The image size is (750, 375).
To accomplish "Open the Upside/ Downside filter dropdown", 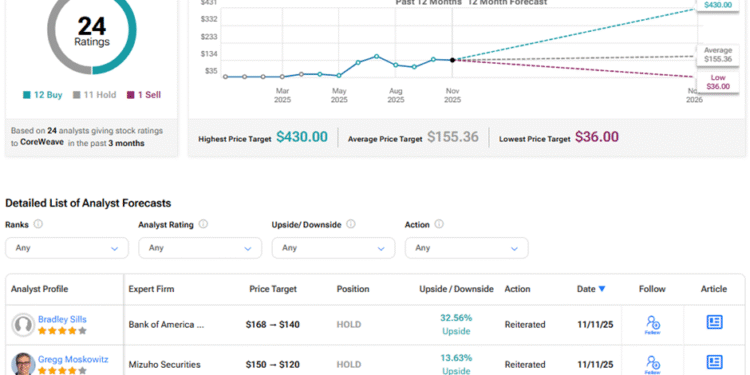I will tap(333, 248).
